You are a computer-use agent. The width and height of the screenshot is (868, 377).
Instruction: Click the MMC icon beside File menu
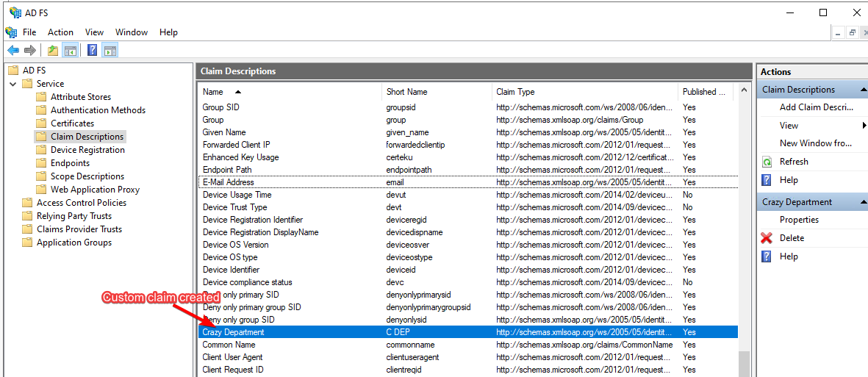point(10,32)
